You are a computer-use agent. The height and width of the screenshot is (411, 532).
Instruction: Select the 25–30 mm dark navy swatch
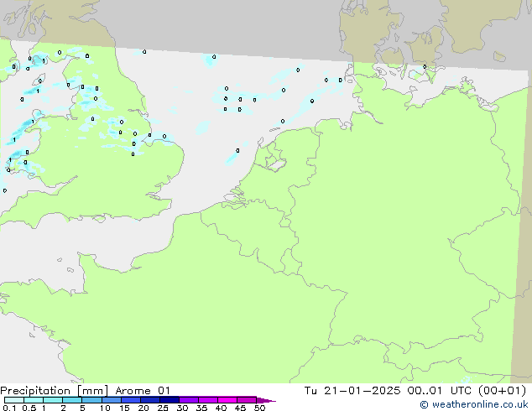pyautogui.click(x=170, y=400)
